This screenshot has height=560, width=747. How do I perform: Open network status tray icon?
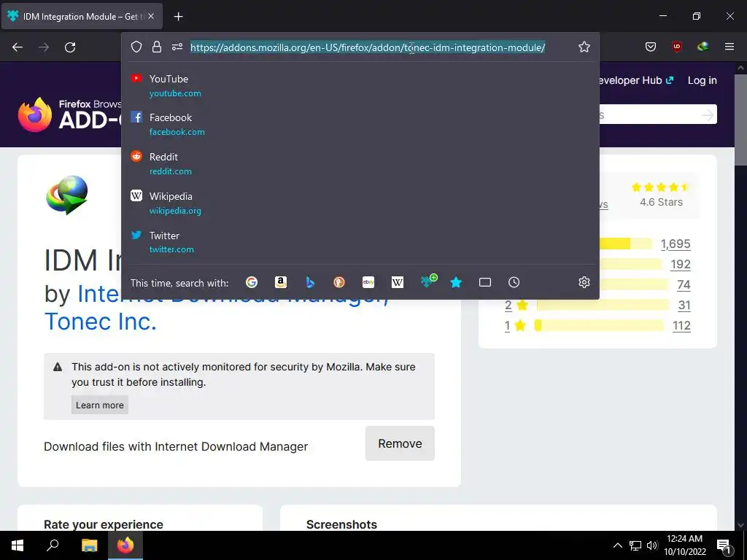(635, 545)
